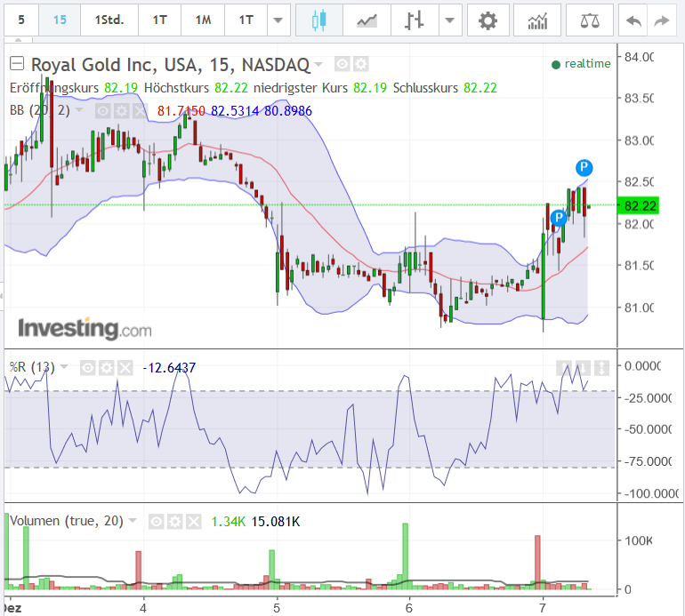This screenshot has width=685, height=616.
Task: Click the green 82.22 price label on axis
Action: click(638, 205)
